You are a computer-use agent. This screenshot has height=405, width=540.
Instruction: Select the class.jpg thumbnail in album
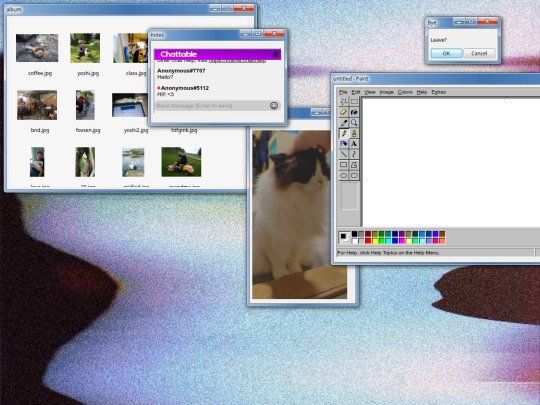[130, 48]
